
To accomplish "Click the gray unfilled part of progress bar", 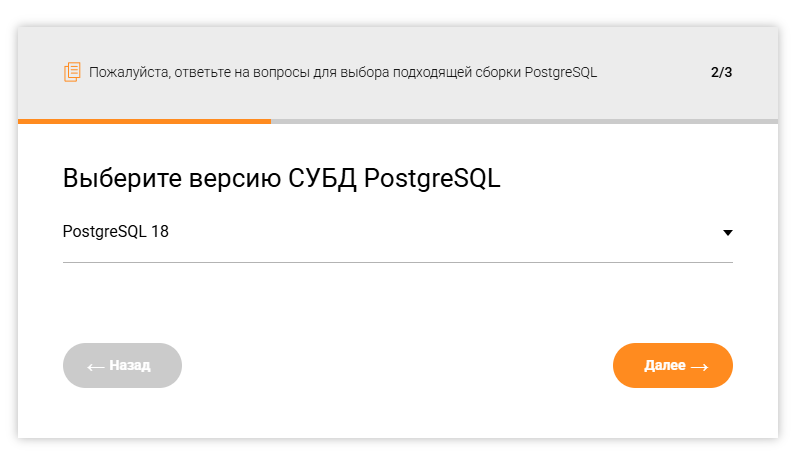I will coord(523,122).
